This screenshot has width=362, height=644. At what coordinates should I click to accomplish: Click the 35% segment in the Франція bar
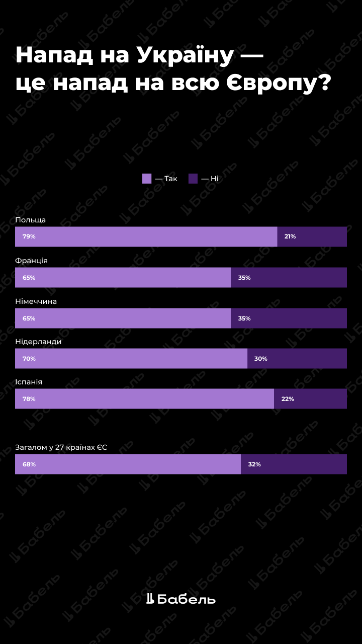(x=289, y=277)
